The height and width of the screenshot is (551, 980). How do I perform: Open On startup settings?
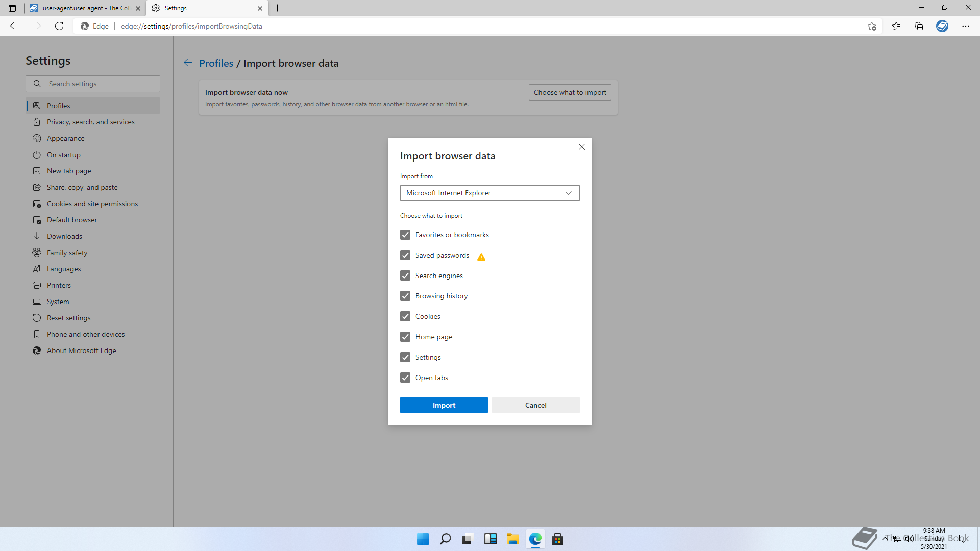pyautogui.click(x=93, y=155)
